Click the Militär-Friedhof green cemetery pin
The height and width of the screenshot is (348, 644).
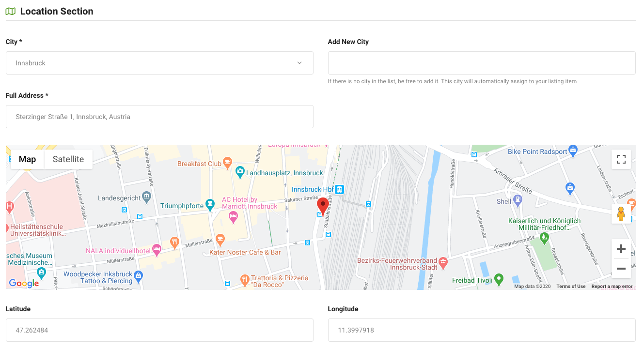[545, 238]
